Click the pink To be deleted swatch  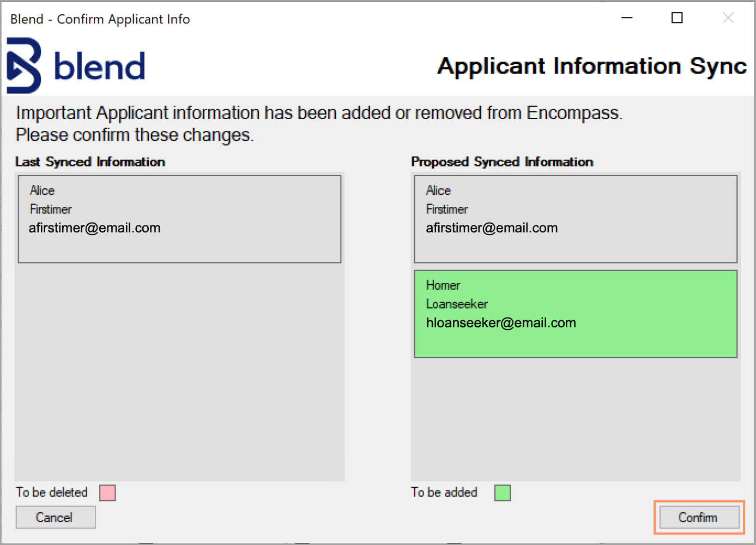coord(107,493)
